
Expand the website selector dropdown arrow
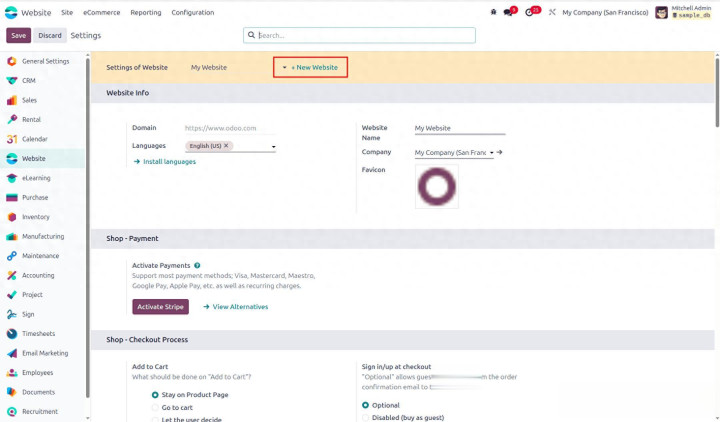(284, 68)
